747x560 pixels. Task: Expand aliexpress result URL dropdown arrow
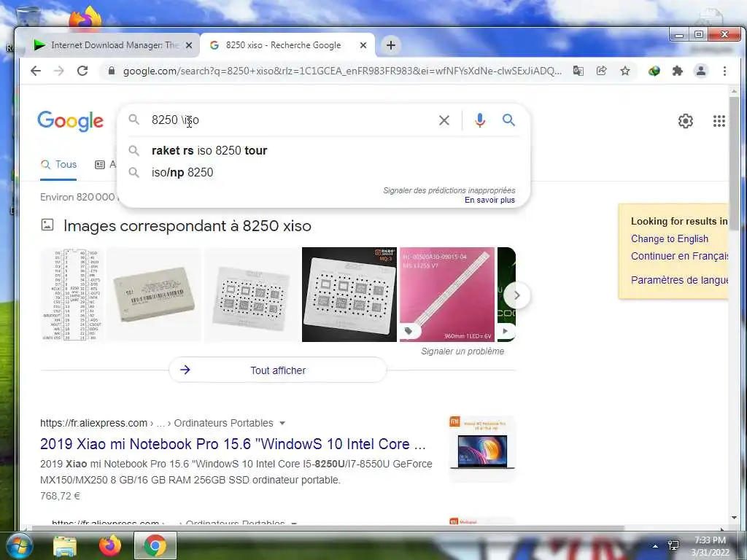(x=282, y=423)
